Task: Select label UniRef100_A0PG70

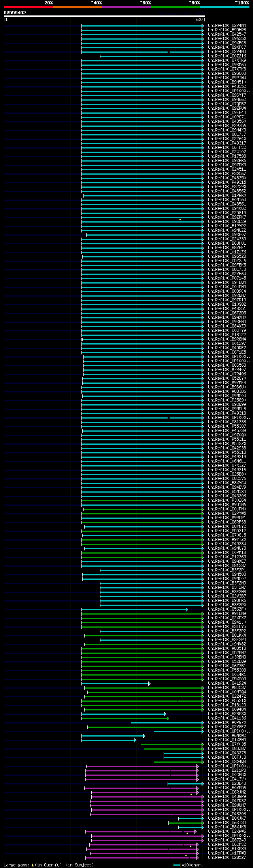Action: [227, 722]
